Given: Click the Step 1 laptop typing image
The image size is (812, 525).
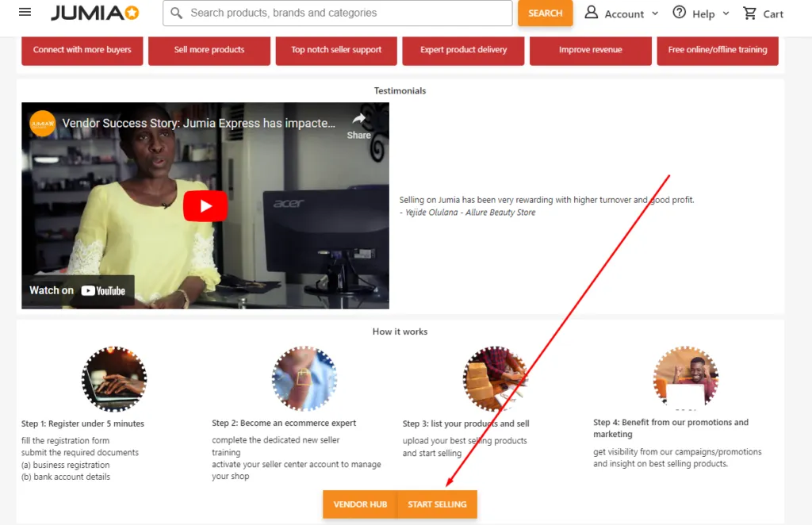Looking at the screenshot, I should (x=114, y=379).
